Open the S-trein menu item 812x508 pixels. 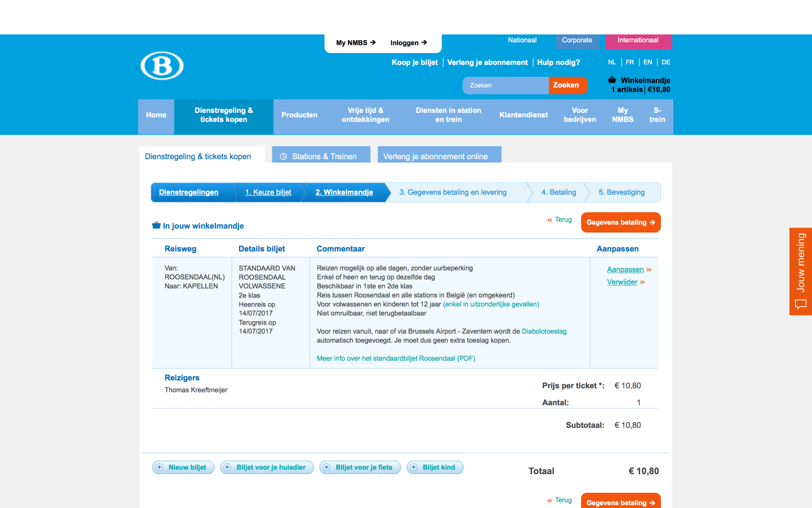tap(657, 115)
